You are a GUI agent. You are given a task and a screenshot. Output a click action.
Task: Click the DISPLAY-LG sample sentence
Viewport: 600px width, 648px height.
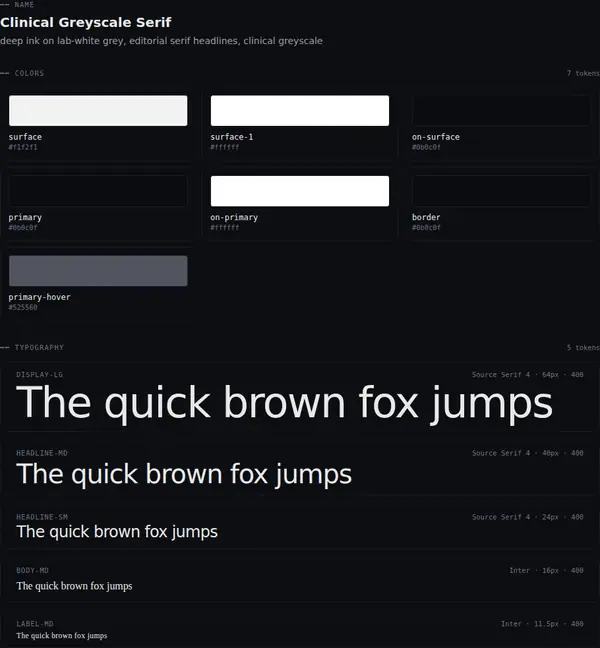coord(284,403)
